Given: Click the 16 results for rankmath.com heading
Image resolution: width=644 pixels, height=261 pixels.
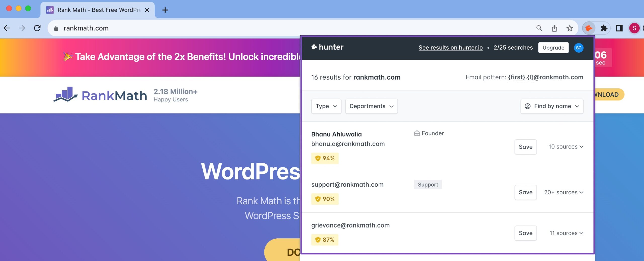Looking at the screenshot, I should 356,77.
